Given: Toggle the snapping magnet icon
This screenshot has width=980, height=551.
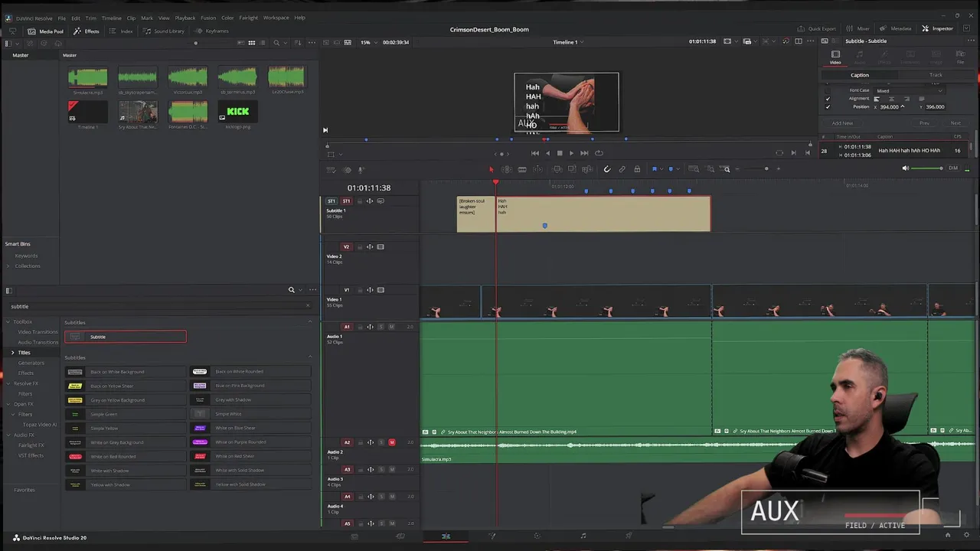Looking at the screenshot, I should [606, 169].
